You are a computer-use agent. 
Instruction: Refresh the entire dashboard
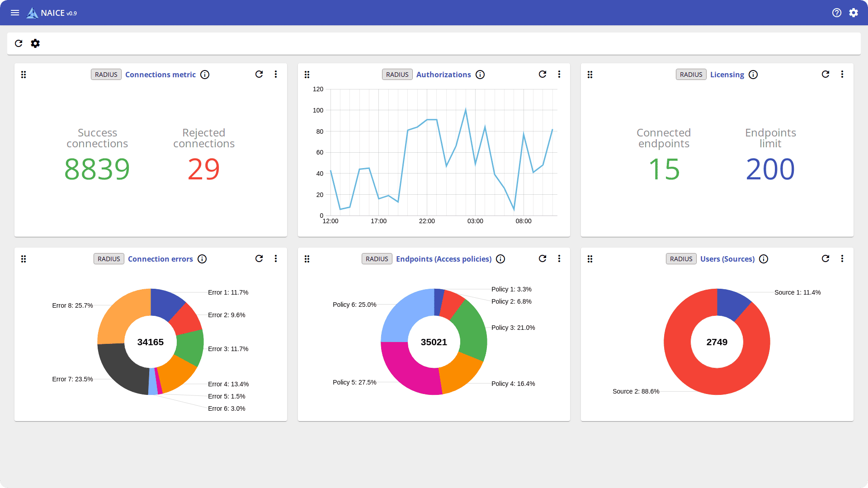(x=19, y=43)
